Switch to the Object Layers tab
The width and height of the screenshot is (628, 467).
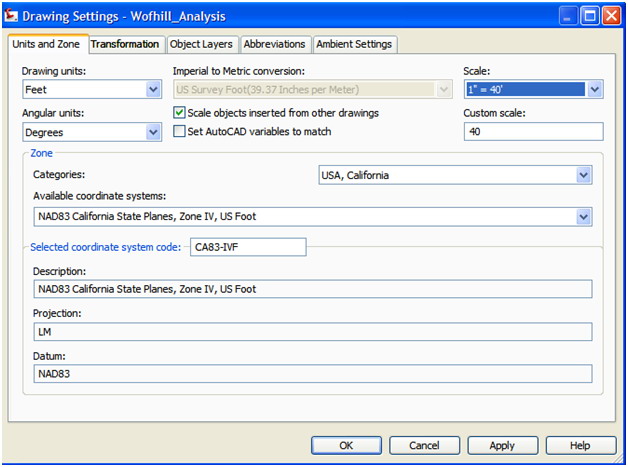click(201, 44)
